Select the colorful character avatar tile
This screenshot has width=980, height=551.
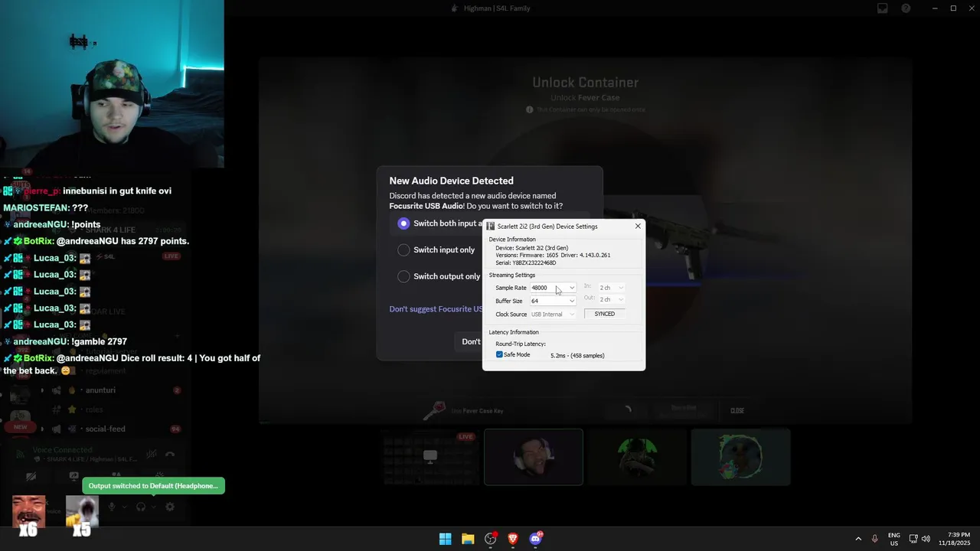(740, 458)
